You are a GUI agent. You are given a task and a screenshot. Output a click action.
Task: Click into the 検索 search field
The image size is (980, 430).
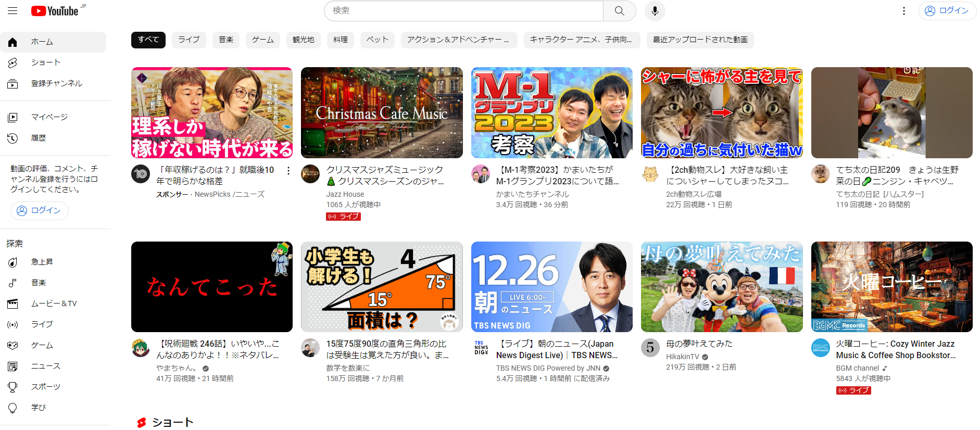pos(463,11)
